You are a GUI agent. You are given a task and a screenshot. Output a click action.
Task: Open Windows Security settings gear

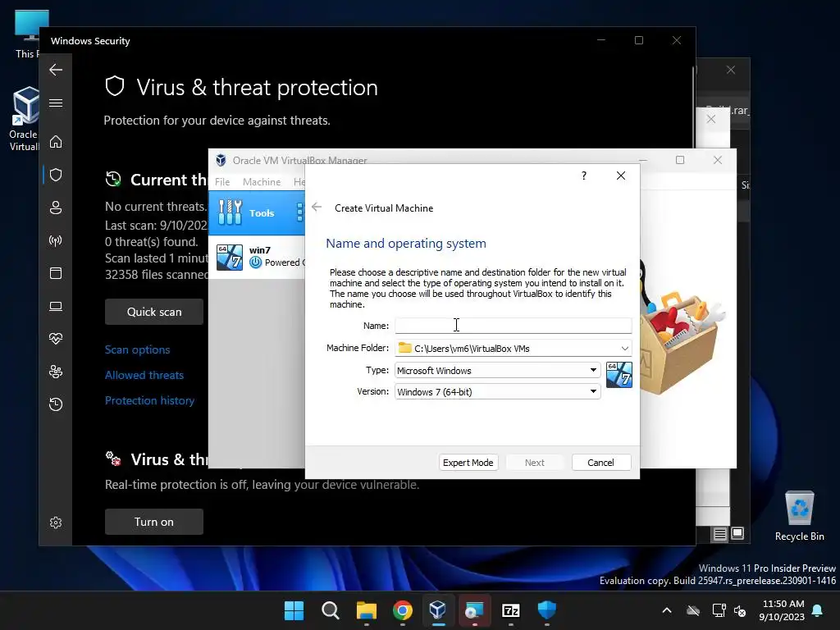[x=56, y=523]
